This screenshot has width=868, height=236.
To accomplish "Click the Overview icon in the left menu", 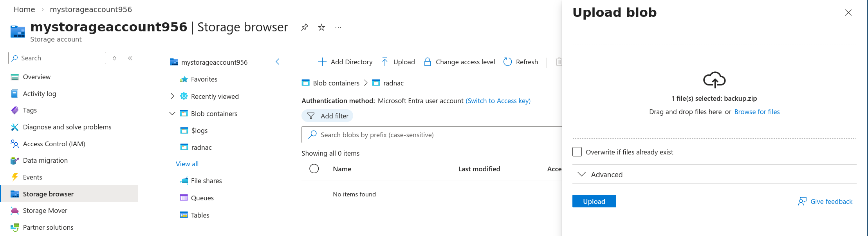I will [14, 77].
